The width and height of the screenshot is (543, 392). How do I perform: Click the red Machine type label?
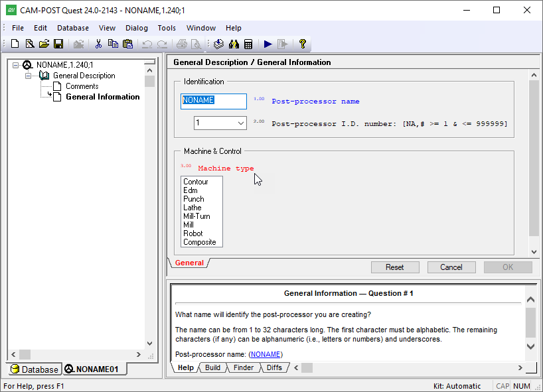click(x=226, y=168)
